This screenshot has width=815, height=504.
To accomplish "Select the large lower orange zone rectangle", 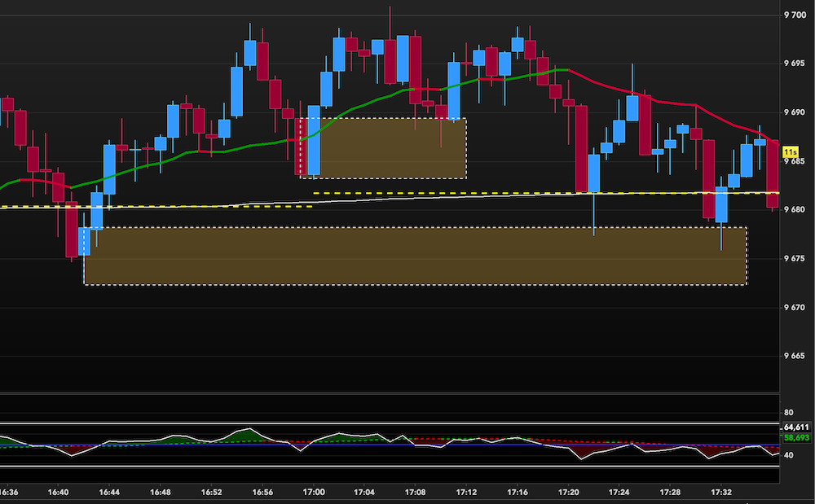I will [416, 256].
